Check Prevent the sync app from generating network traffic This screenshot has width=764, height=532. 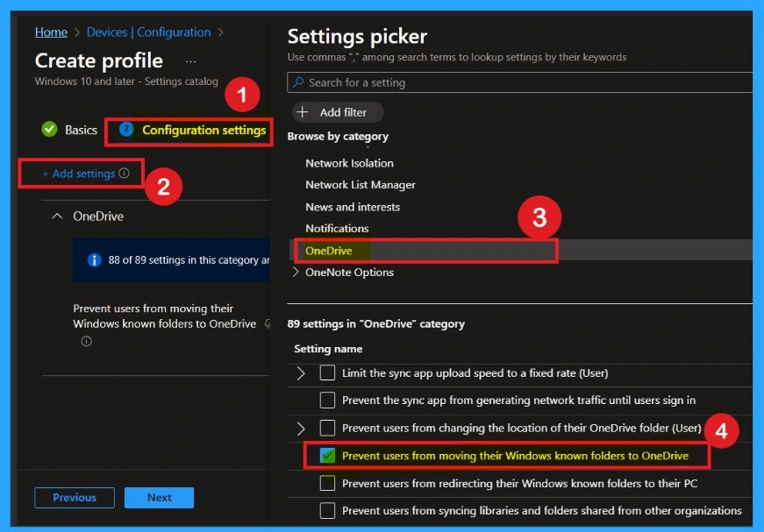pos(327,400)
